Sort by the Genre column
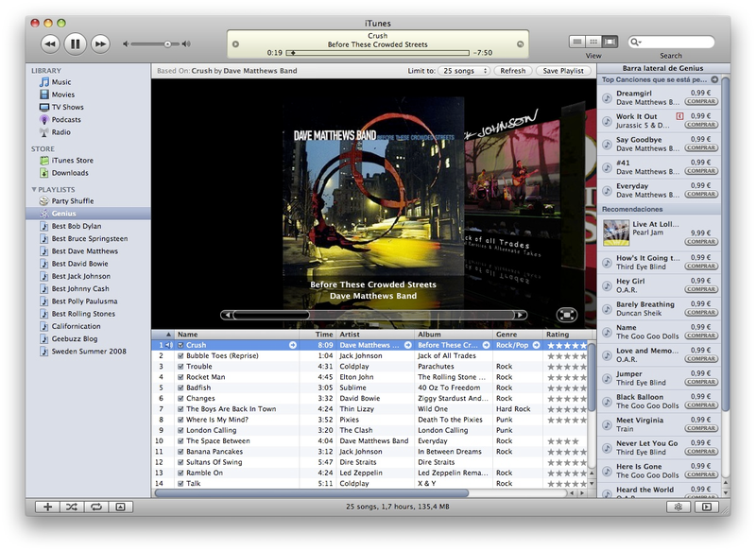 click(518, 335)
